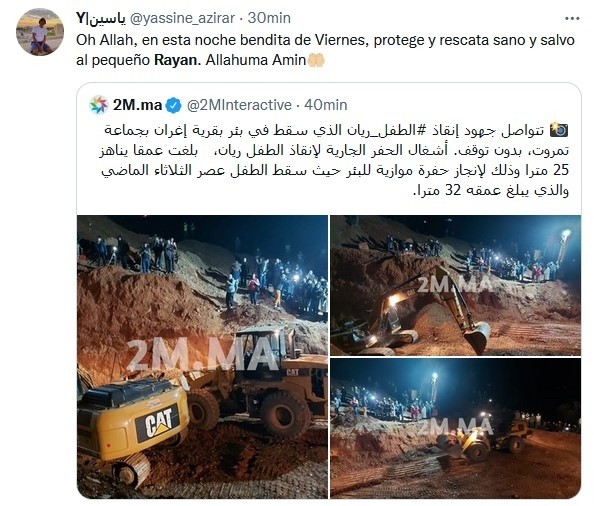The height and width of the screenshot is (506, 594).
Task: Click the bold Rayan text in tweet
Action: tap(178, 60)
